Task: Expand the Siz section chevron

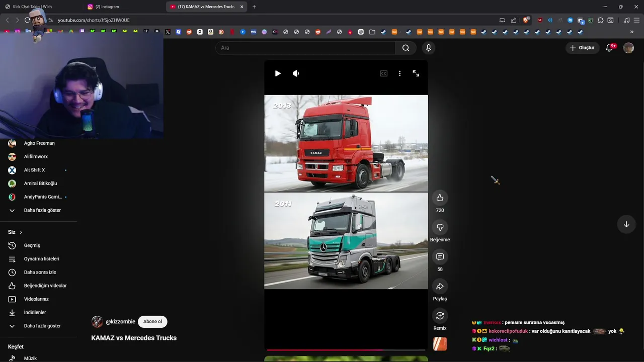Action: (21, 232)
